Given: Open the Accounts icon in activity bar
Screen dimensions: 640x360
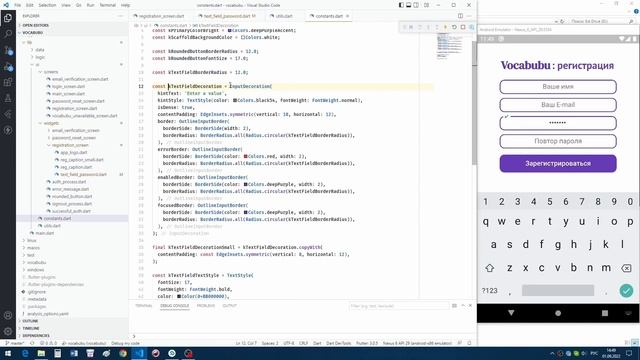Looking at the screenshot, I should tap(8, 315).
